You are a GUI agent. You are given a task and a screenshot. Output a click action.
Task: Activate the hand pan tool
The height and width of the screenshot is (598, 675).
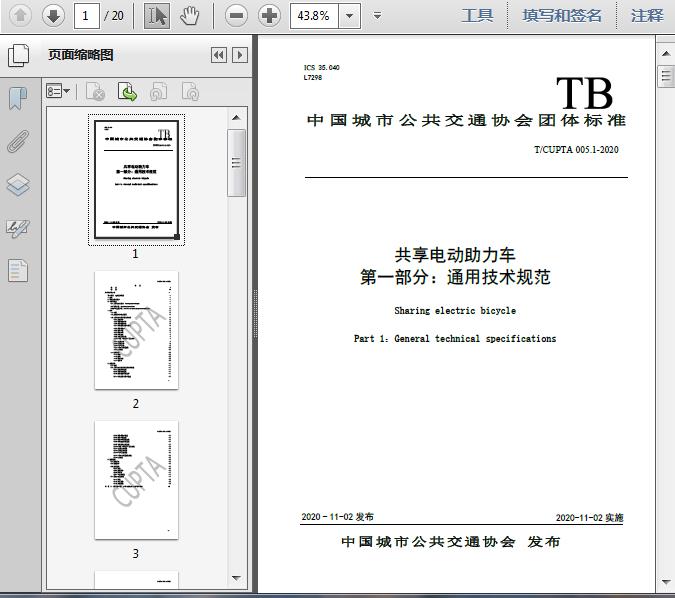189,16
